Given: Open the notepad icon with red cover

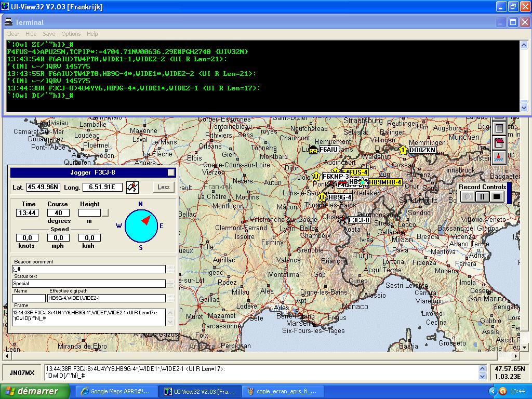Looking at the screenshot, I should 499,142.
